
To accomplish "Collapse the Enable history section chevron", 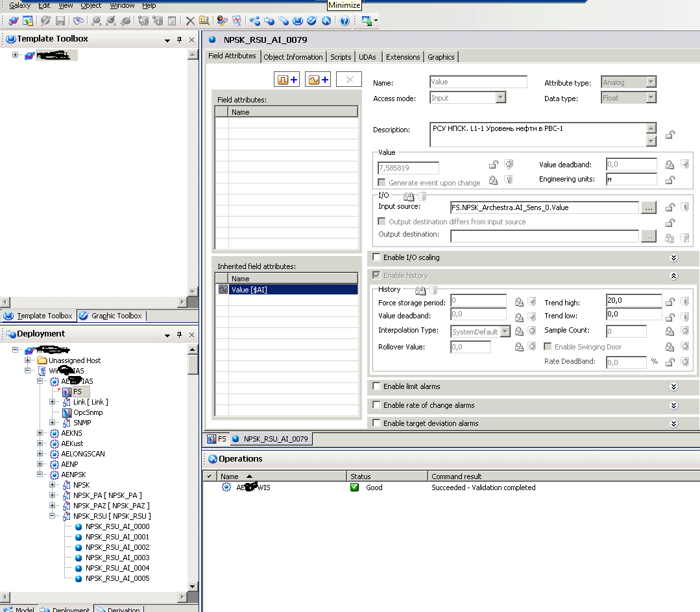I will pos(673,276).
